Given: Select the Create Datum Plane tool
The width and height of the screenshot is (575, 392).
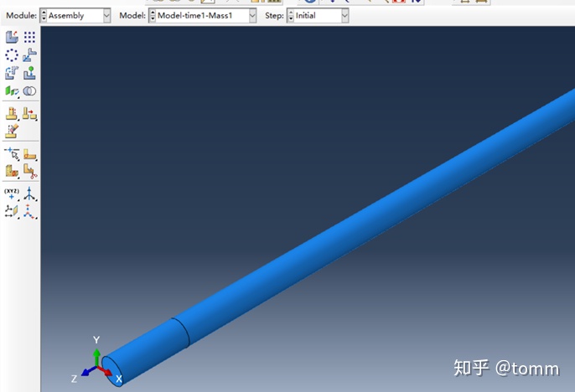Looking at the screenshot, I should 12,211.
